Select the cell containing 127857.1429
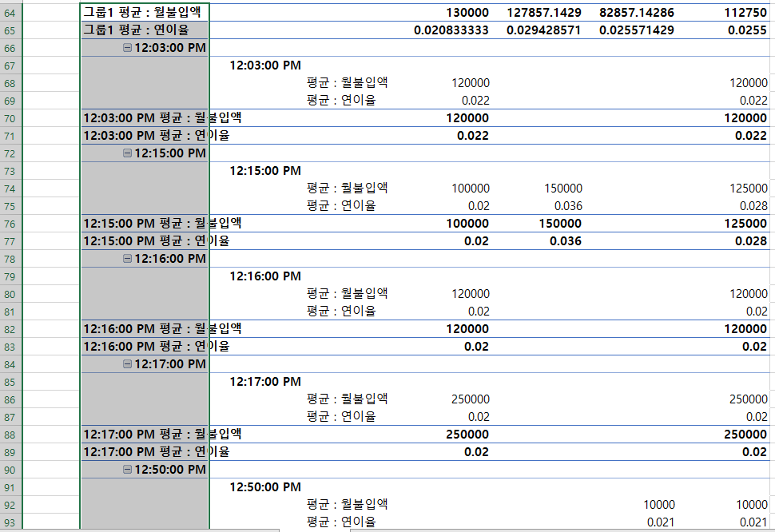This screenshot has width=775, height=532. point(543,13)
